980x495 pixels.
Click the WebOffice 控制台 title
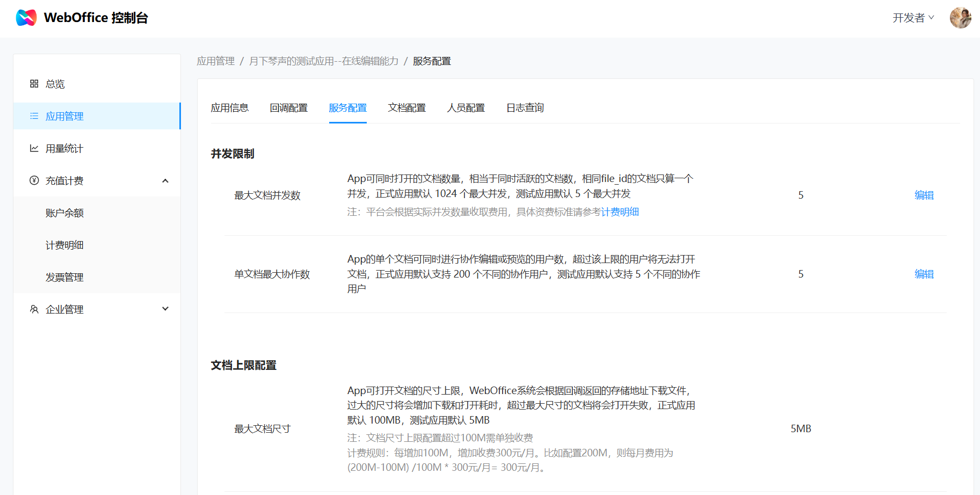[96, 18]
